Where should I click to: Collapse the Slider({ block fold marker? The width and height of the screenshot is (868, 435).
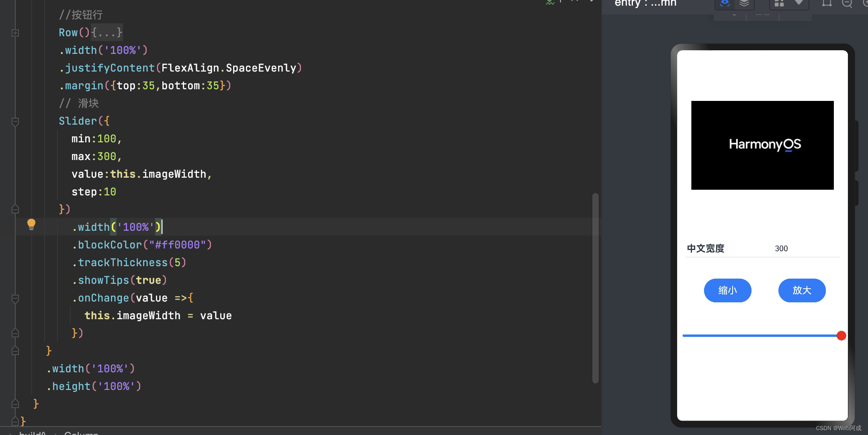click(15, 121)
